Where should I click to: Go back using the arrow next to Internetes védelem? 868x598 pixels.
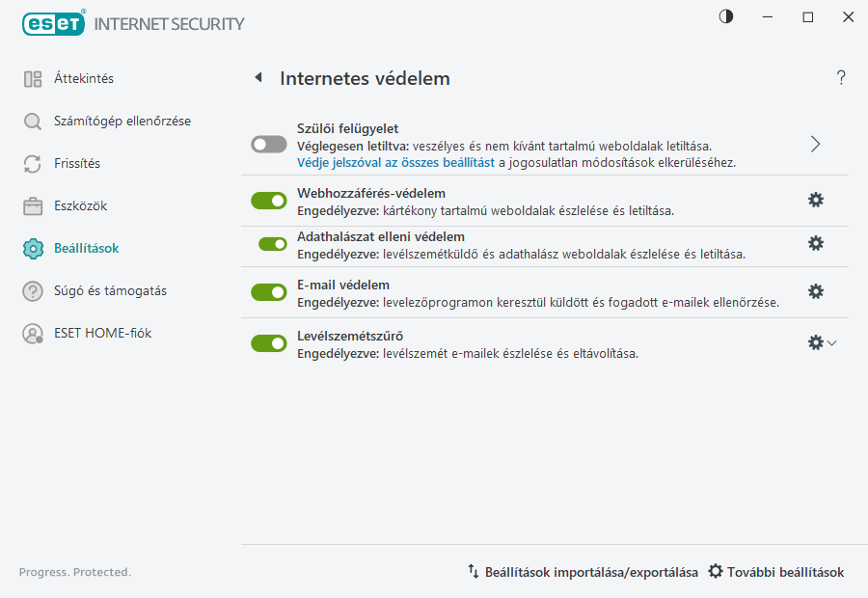click(x=258, y=78)
